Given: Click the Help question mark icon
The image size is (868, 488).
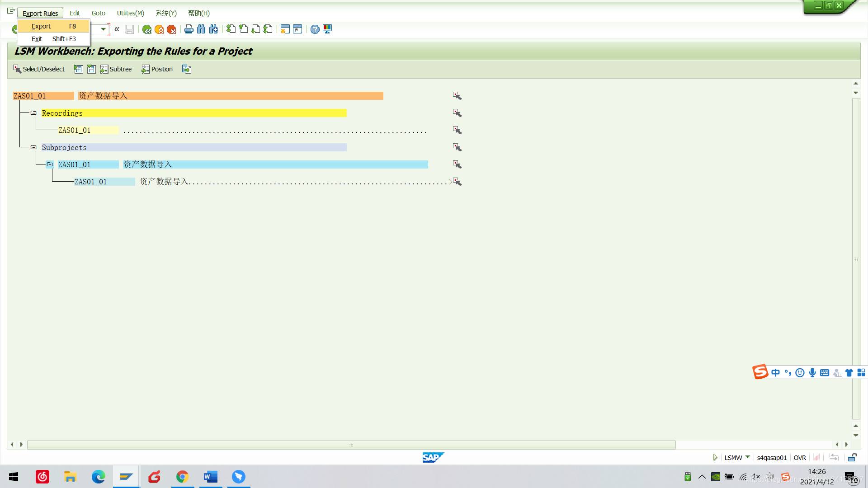Looking at the screenshot, I should pos(315,29).
